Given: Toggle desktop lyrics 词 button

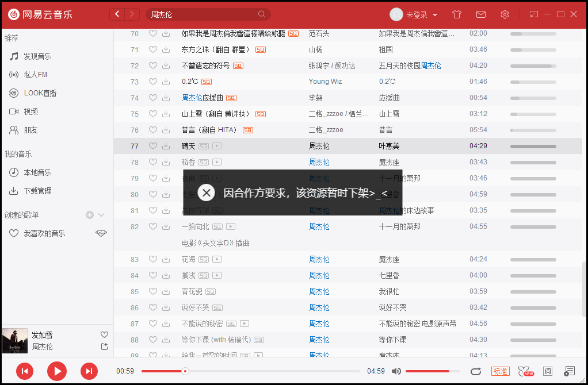Looking at the screenshot, I should (x=548, y=371).
